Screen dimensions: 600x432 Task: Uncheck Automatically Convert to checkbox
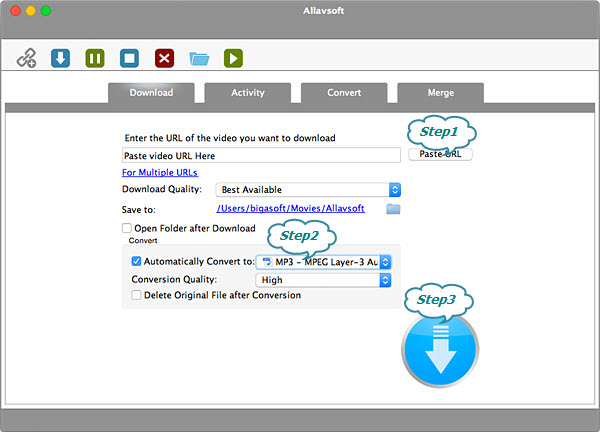coord(136,261)
